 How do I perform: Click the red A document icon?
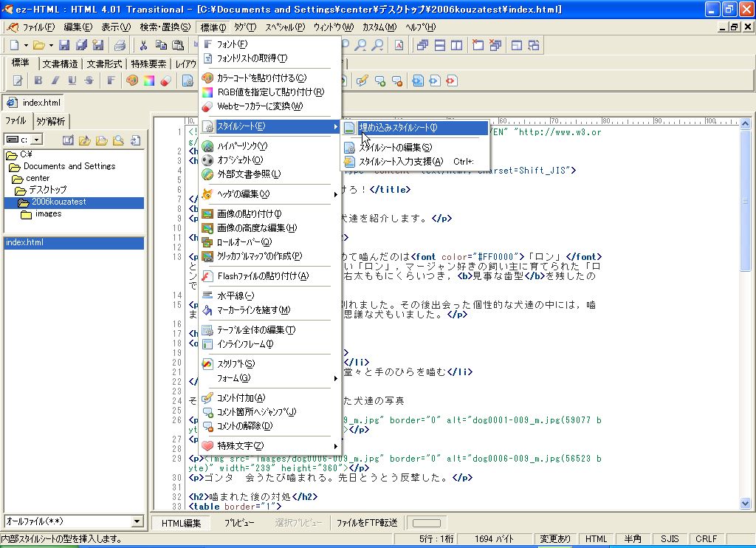(399, 45)
